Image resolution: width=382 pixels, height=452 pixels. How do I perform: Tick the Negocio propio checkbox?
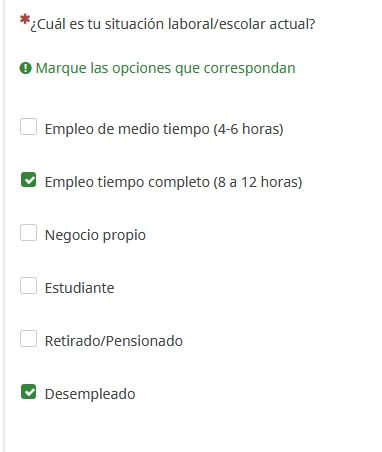click(x=28, y=232)
